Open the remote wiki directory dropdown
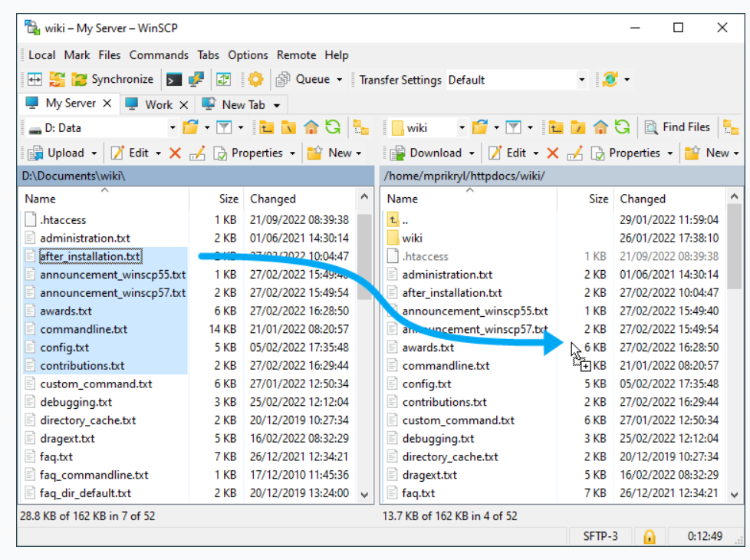 point(462,127)
